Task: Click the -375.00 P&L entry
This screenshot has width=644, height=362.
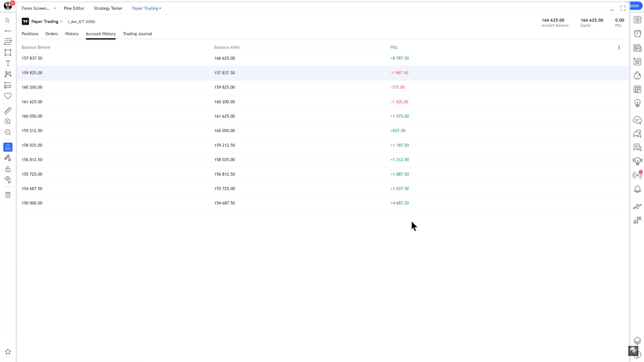Action: tap(397, 87)
